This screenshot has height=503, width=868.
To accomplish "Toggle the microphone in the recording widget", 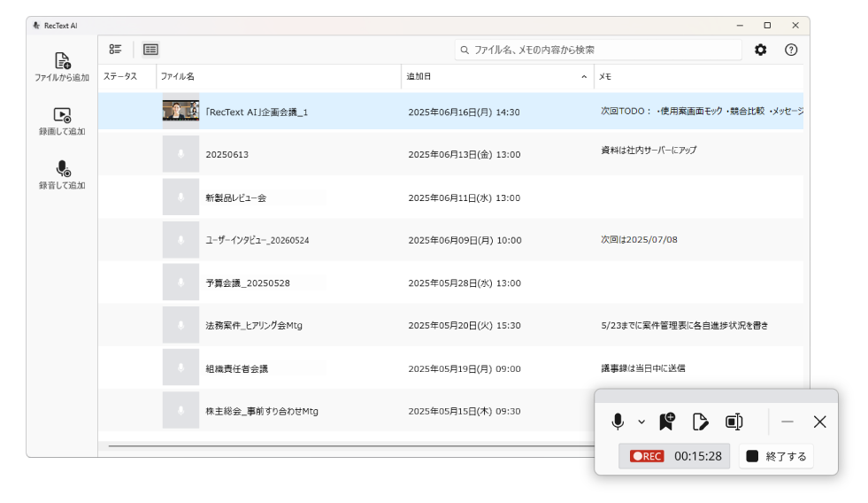I will (618, 422).
